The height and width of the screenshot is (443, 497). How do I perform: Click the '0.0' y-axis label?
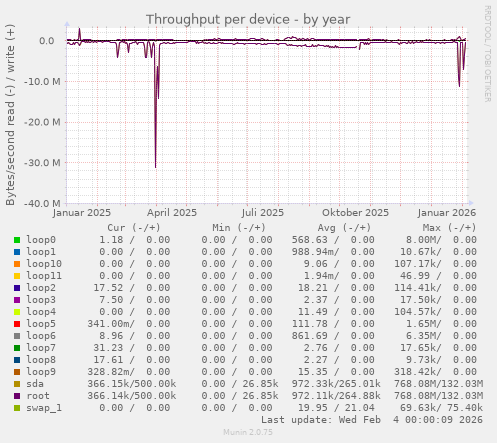pos(47,41)
